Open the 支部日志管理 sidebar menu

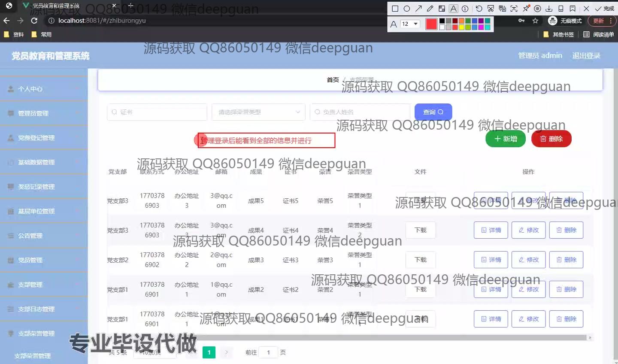(x=44, y=309)
